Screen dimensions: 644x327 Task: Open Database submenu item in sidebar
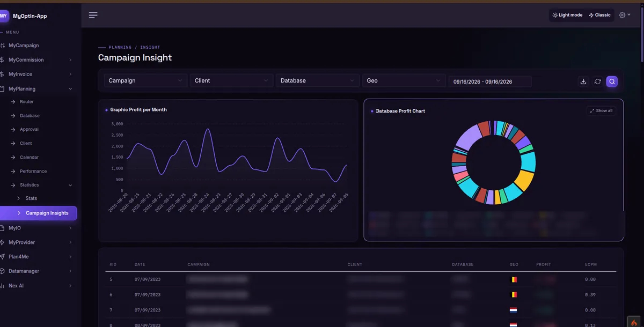(x=30, y=116)
